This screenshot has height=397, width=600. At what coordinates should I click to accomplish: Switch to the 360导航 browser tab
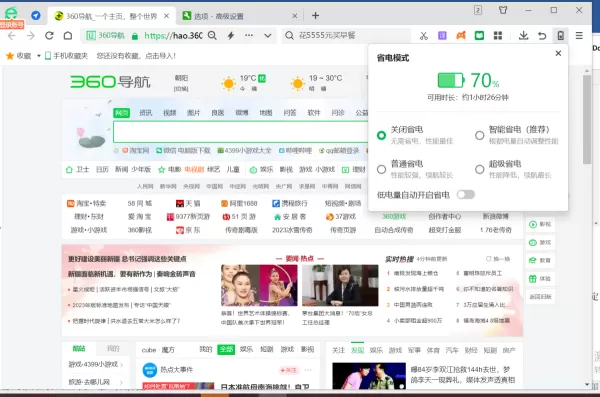point(112,16)
